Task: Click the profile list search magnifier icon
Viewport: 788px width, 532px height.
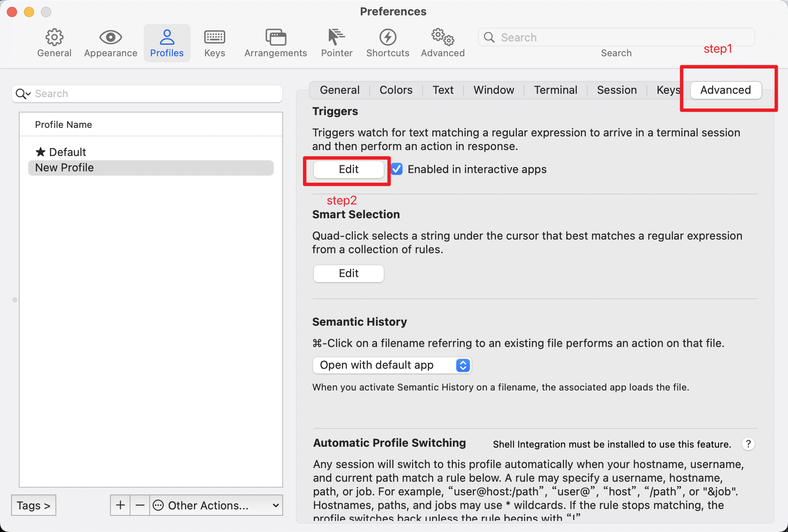Action: pyautogui.click(x=23, y=94)
